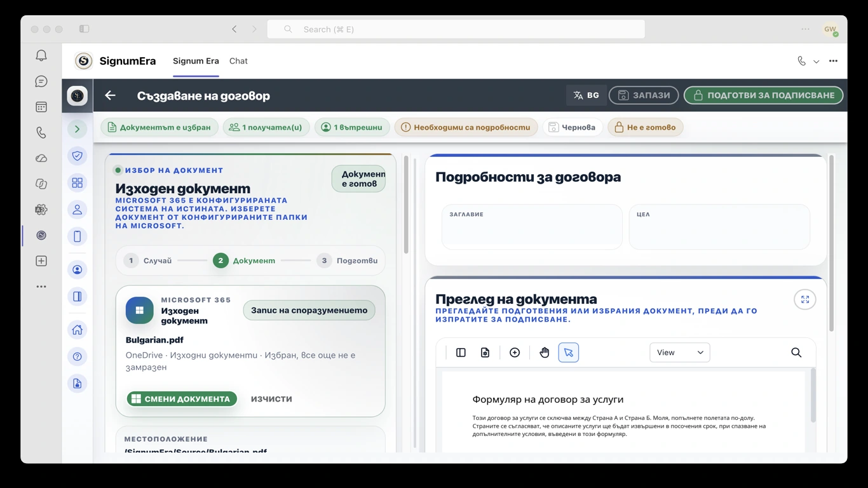The image size is (868, 488).
Task: Switch to the Chat tab
Action: click(238, 61)
